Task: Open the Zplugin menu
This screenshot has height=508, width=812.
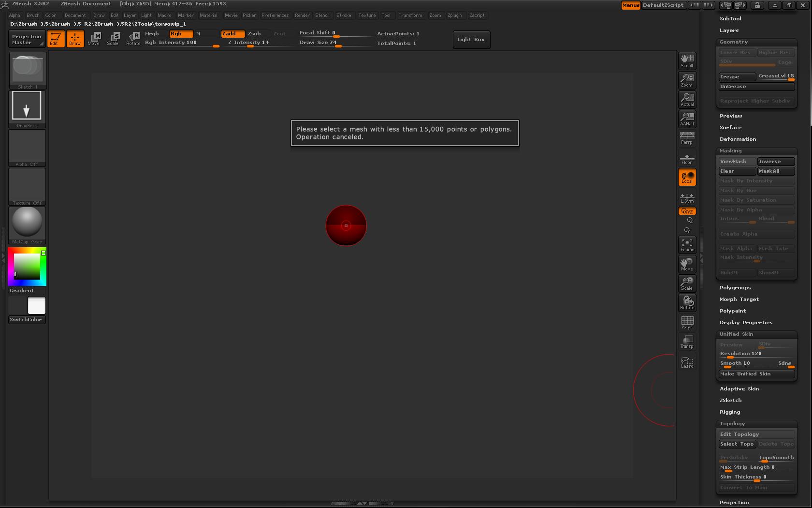Action: [454, 15]
